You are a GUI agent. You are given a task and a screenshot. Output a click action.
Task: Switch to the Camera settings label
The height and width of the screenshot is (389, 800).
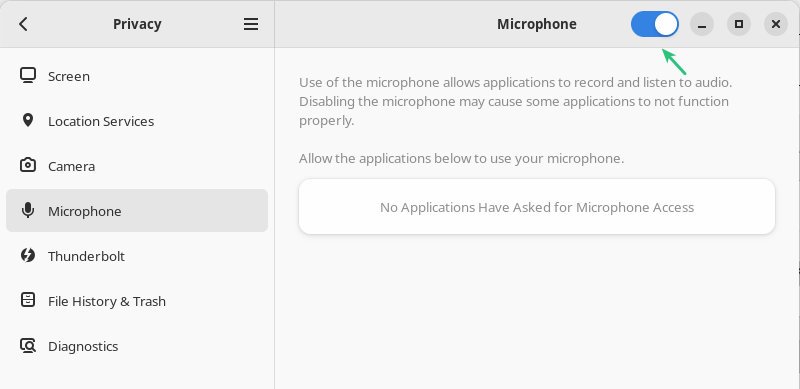point(71,166)
